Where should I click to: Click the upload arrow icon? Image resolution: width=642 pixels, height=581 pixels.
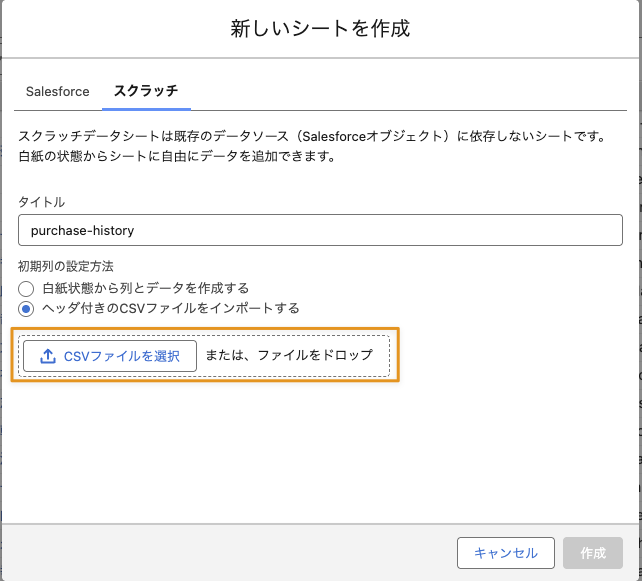tap(48, 356)
